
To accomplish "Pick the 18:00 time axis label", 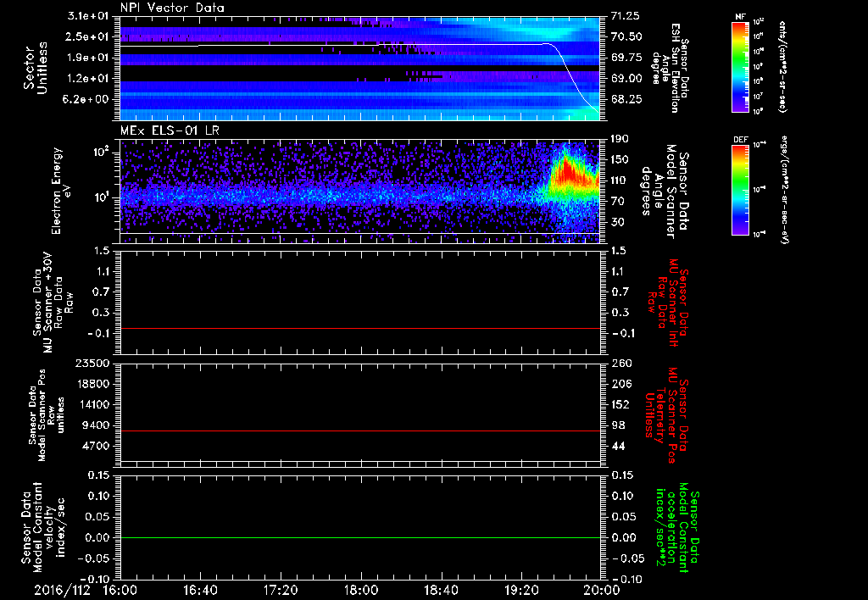I will coord(360,590).
